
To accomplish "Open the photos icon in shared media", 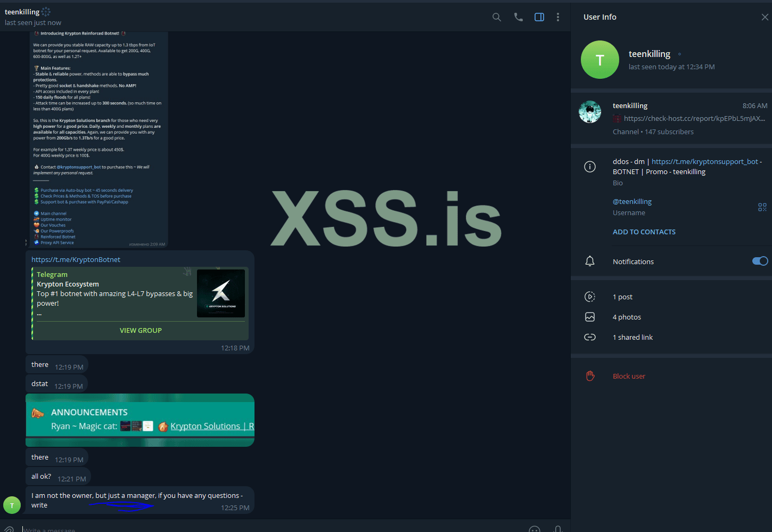I will coord(590,317).
